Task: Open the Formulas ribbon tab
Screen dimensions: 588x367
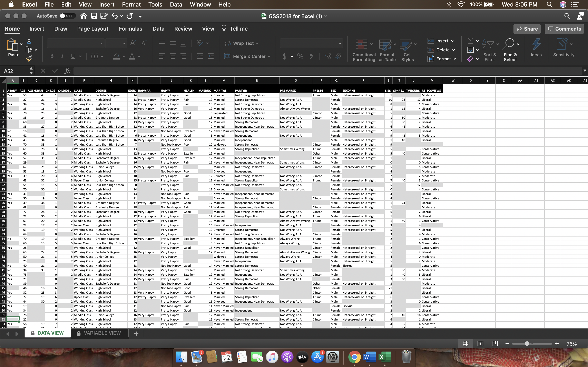Action: [130, 29]
